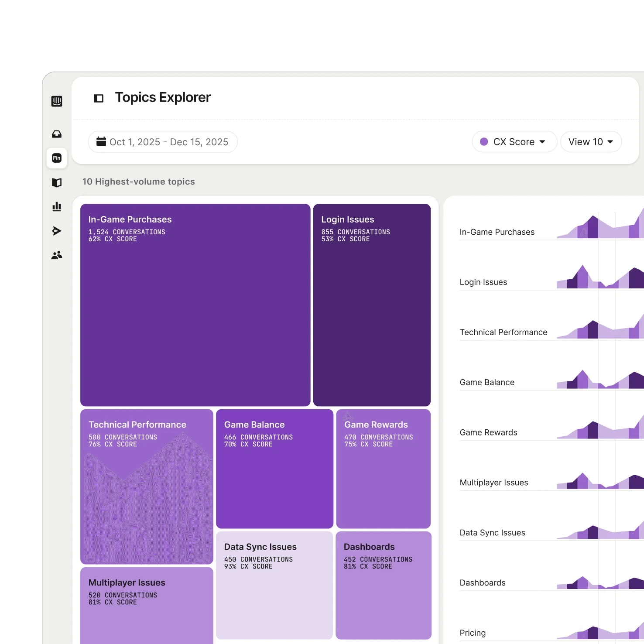The width and height of the screenshot is (644, 644).
Task: Click the 10 Highest-volume topics heading
Action: click(x=139, y=182)
